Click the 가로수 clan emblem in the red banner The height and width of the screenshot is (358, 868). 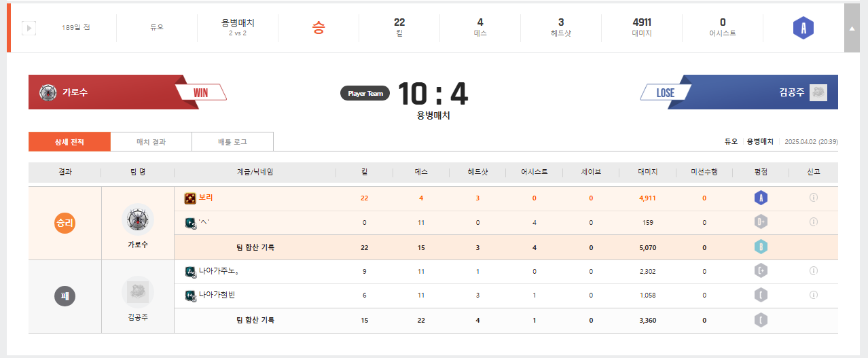pyautogui.click(x=48, y=92)
